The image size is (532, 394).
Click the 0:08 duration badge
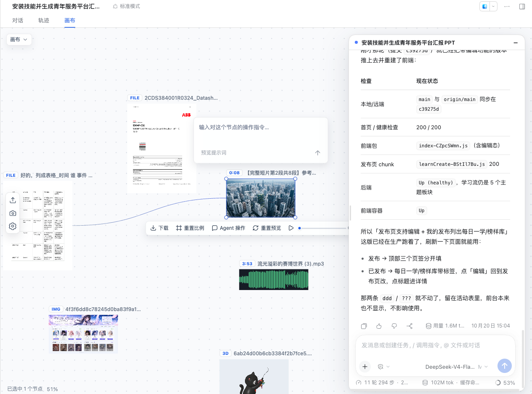coord(234,173)
